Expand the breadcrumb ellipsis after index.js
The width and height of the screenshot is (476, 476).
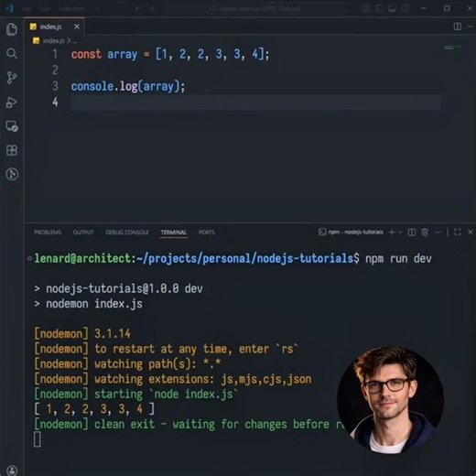tap(75, 41)
